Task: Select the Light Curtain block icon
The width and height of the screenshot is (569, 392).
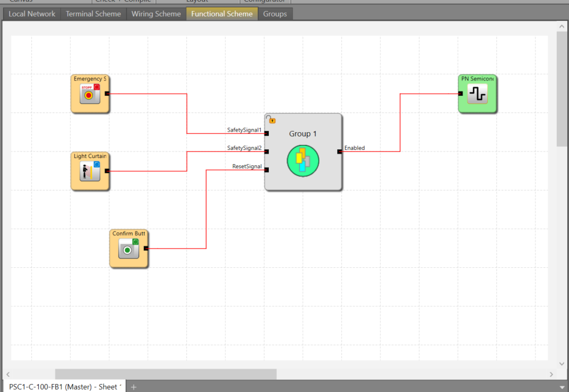Action: (x=90, y=171)
